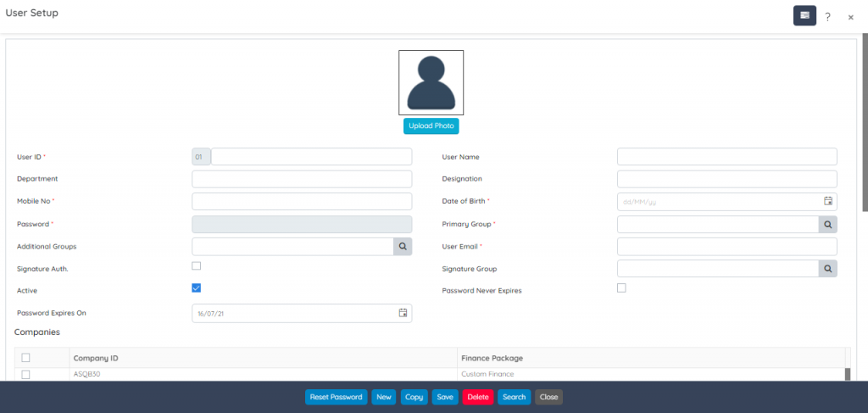This screenshot has width=868, height=413.
Task: Click the red Delete button
Action: point(478,397)
